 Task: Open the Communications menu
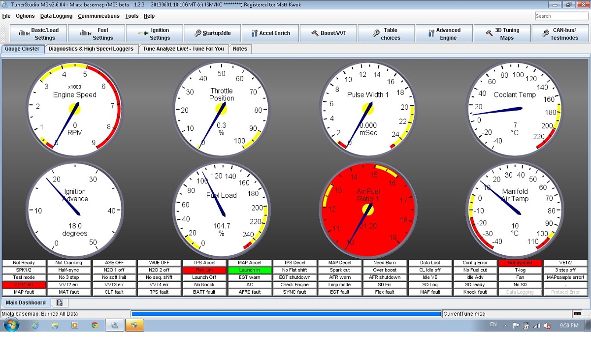[98, 16]
